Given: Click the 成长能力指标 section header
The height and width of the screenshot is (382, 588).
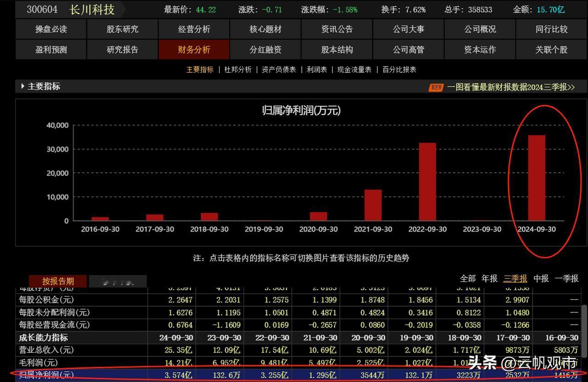Looking at the screenshot, I should (x=43, y=337).
